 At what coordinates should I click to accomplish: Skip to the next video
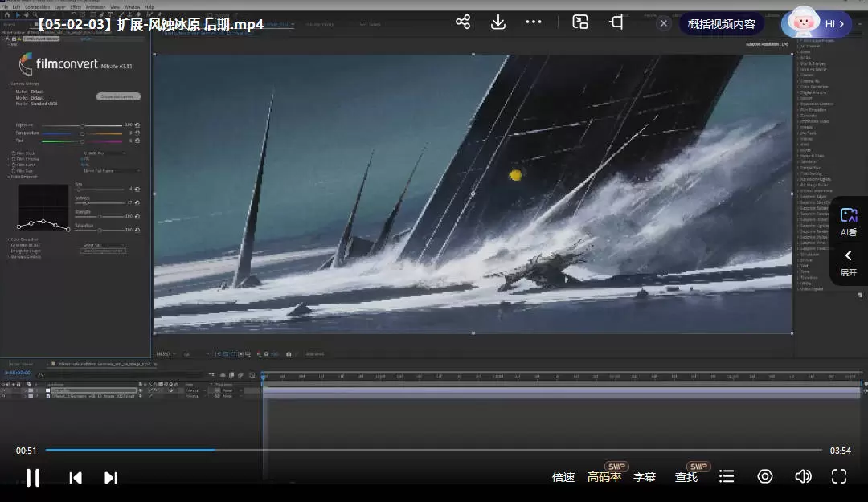(111, 477)
